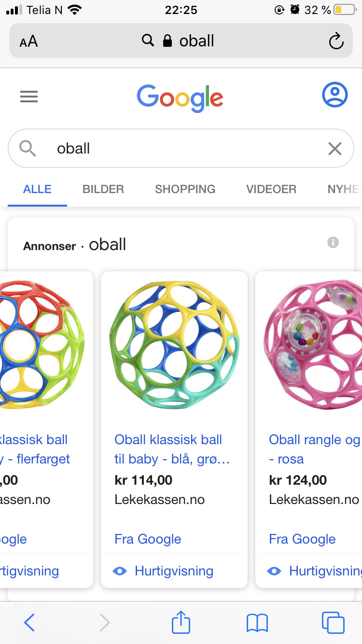Tap the magnifier icon in Google search box
The width and height of the screenshot is (362, 644).
coord(28,149)
